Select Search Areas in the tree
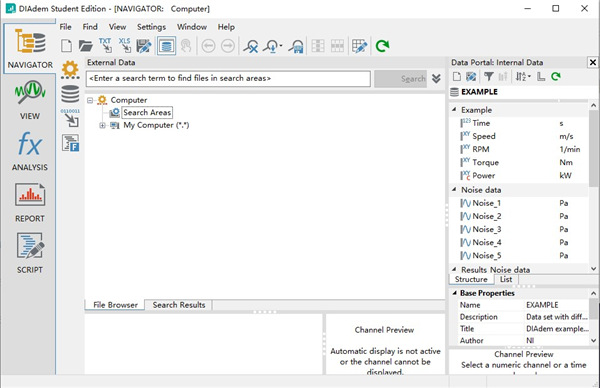The image size is (600, 388). pos(147,112)
